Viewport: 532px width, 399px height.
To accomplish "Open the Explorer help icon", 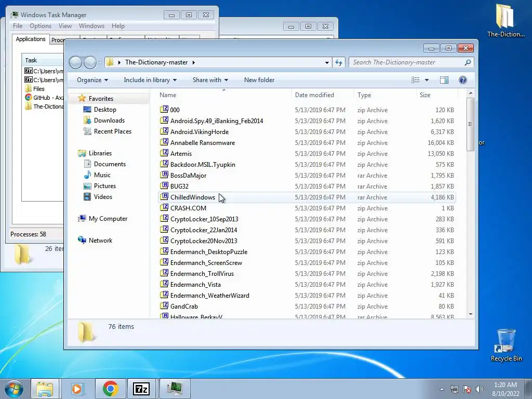I will [463, 80].
